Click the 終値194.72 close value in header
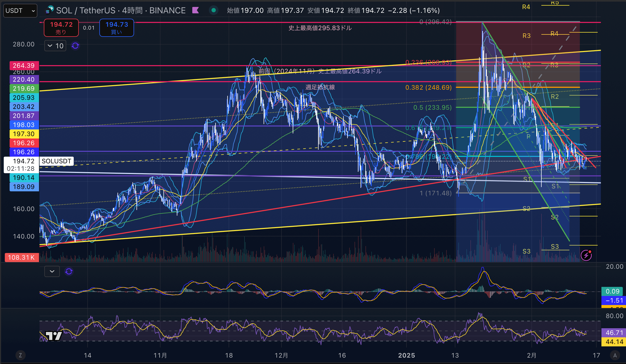Viewport: 626px width, 364px height. pos(366,10)
